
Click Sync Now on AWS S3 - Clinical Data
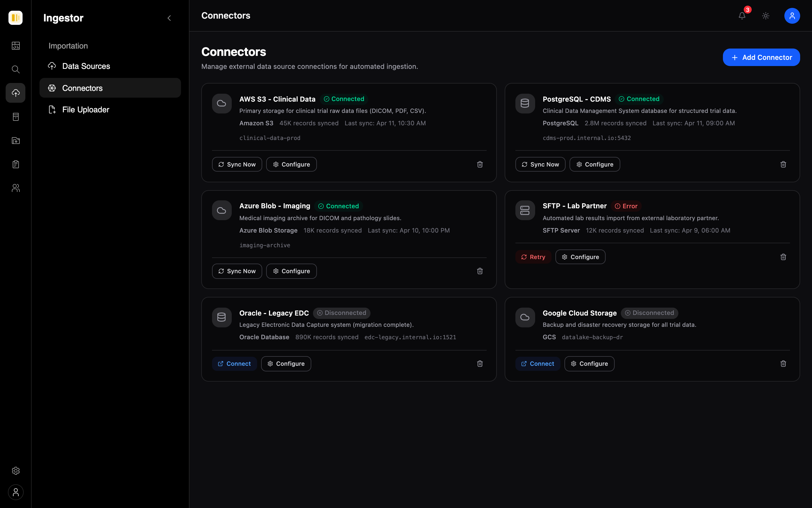click(x=237, y=164)
